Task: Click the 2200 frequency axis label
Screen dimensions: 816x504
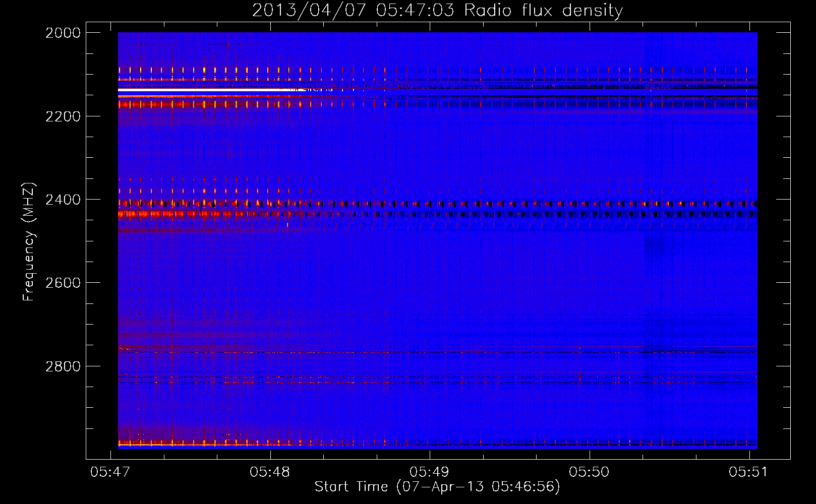Action: pyautogui.click(x=63, y=116)
